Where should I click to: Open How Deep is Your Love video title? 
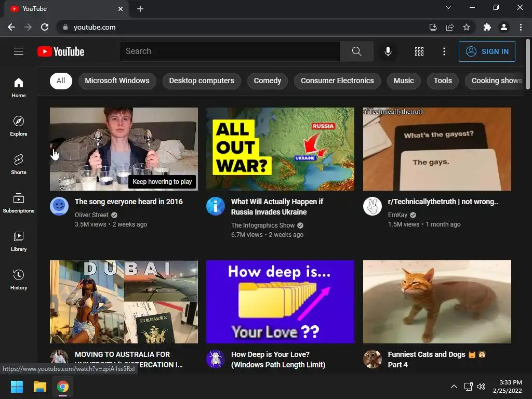coord(278,360)
